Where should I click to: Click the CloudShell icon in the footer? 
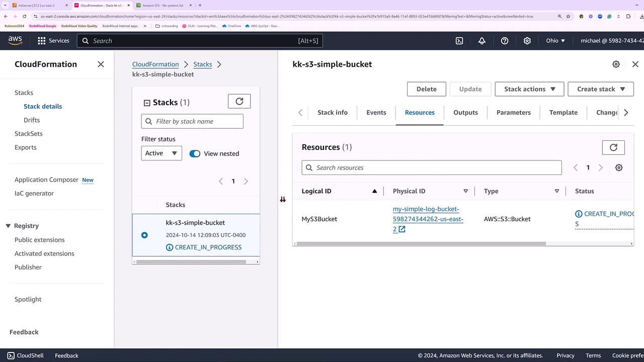(x=11, y=355)
